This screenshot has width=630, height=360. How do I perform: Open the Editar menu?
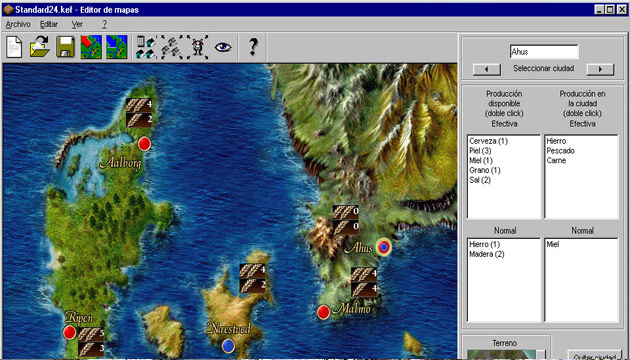(49, 25)
